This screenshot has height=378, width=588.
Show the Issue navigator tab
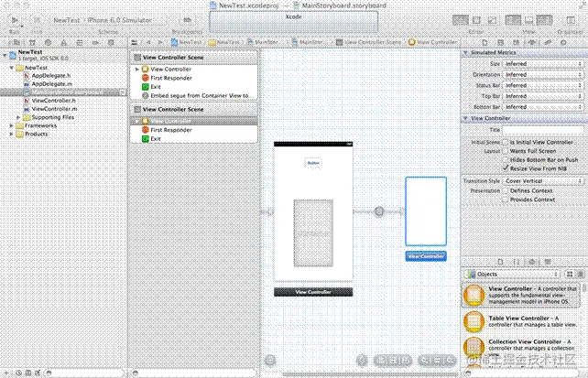(64, 43)
